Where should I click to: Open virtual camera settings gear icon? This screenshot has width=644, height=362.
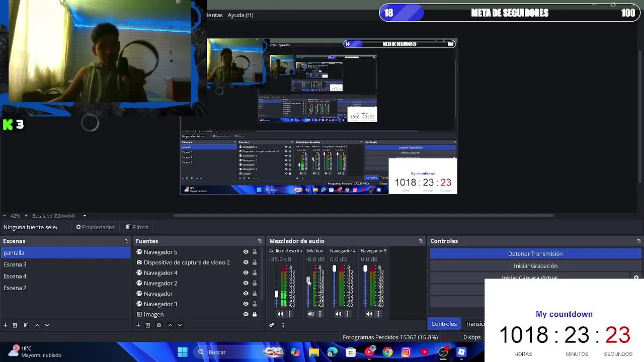[x=636, y=278]
